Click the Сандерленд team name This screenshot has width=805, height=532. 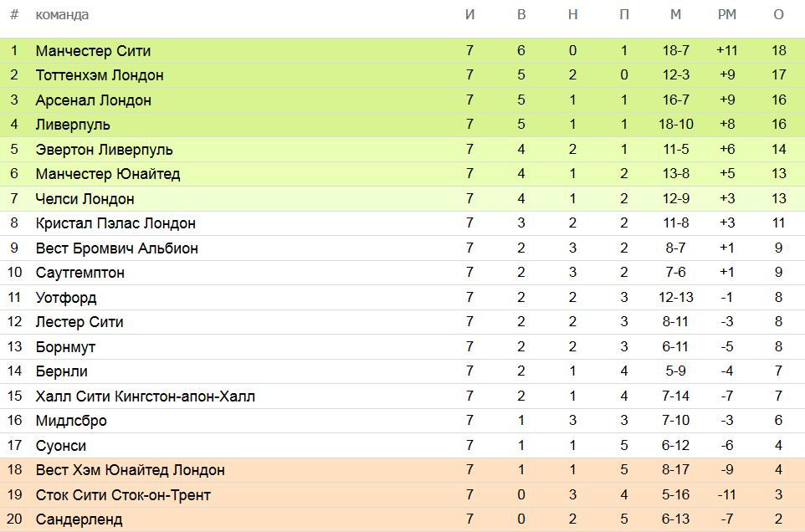pyautogui.click(x=79, y=519)
